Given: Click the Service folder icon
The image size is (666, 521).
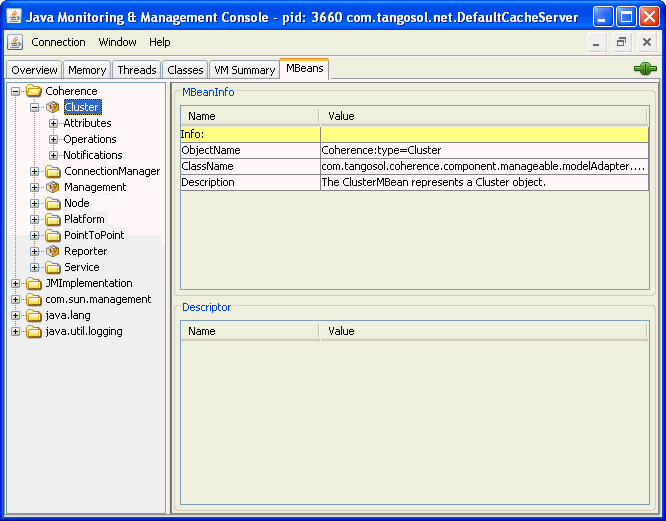Looking at the screenshot, I should point(53,267).
